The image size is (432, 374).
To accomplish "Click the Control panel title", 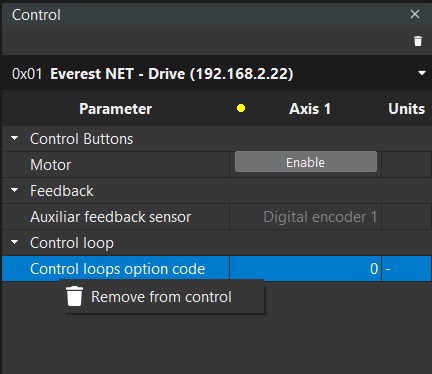I will pyautogui.click(x=36, y=15).
